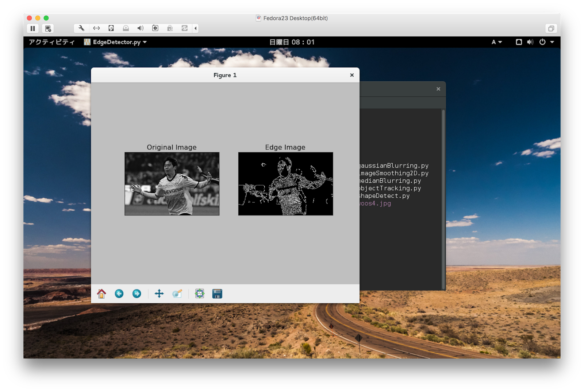Click the VM window single-window mode icon

[x=551, y=28]
